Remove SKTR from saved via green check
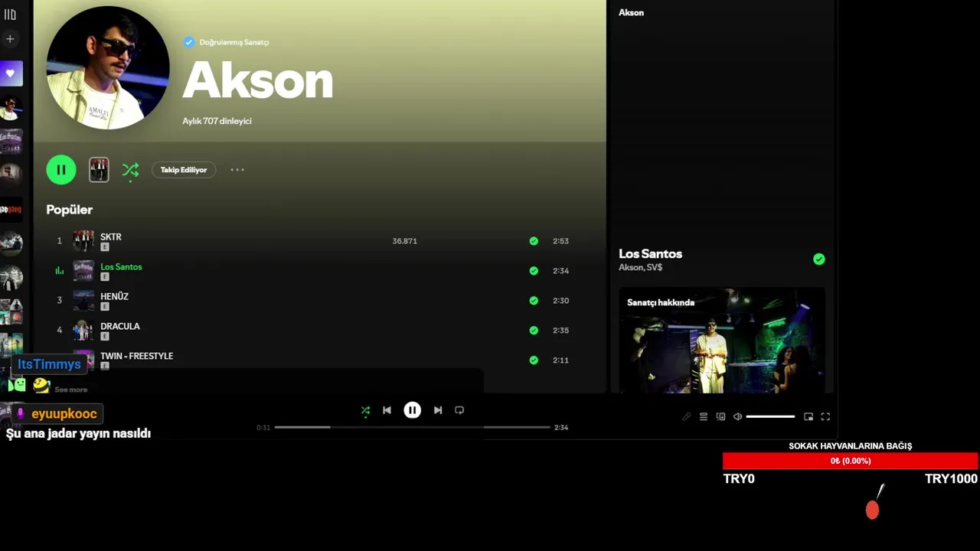 [534, 241]
